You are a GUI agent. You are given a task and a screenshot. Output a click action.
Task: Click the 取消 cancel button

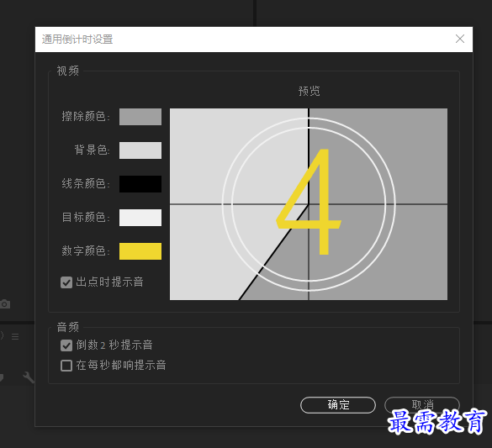[x=422, y=404]
